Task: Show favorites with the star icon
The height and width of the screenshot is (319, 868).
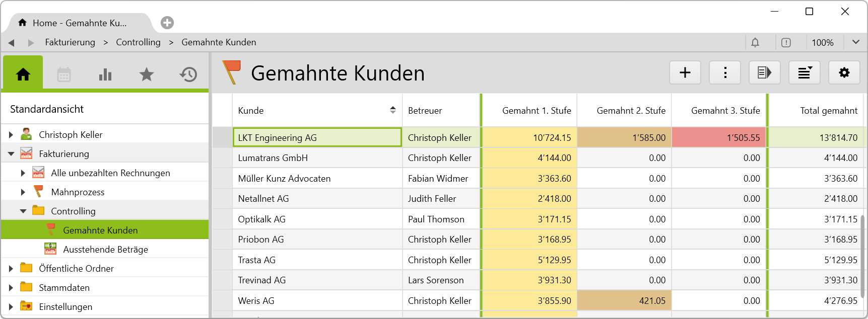Action: click(x=147, y=75)
